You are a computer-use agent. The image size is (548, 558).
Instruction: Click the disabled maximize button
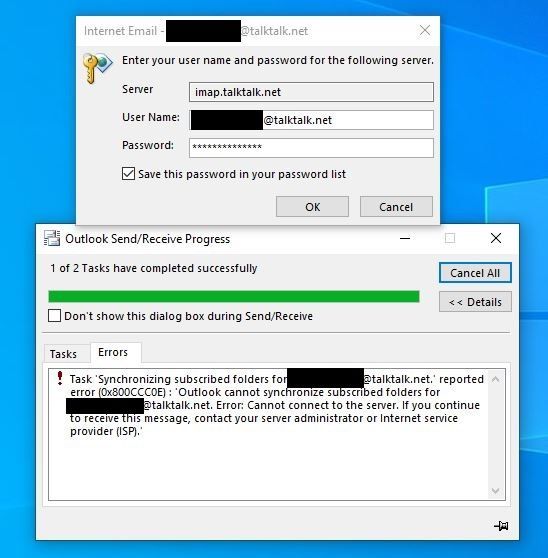pyautogui.click(x=450, y=238)
